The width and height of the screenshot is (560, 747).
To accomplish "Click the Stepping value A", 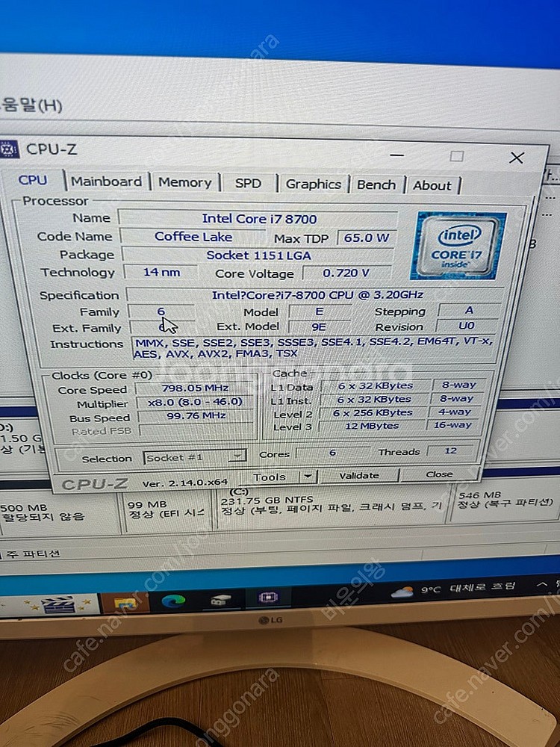I will coord(469,310).
